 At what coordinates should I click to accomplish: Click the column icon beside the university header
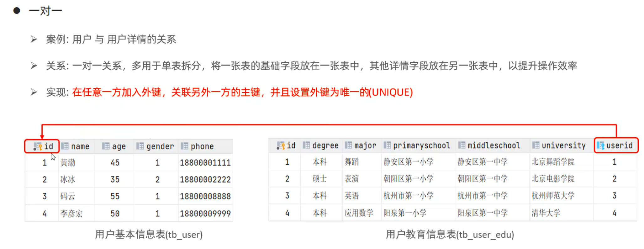536,145
